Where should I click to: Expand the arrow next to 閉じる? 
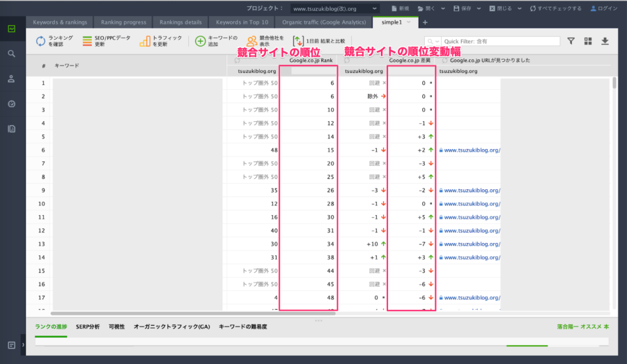[519, 8]
